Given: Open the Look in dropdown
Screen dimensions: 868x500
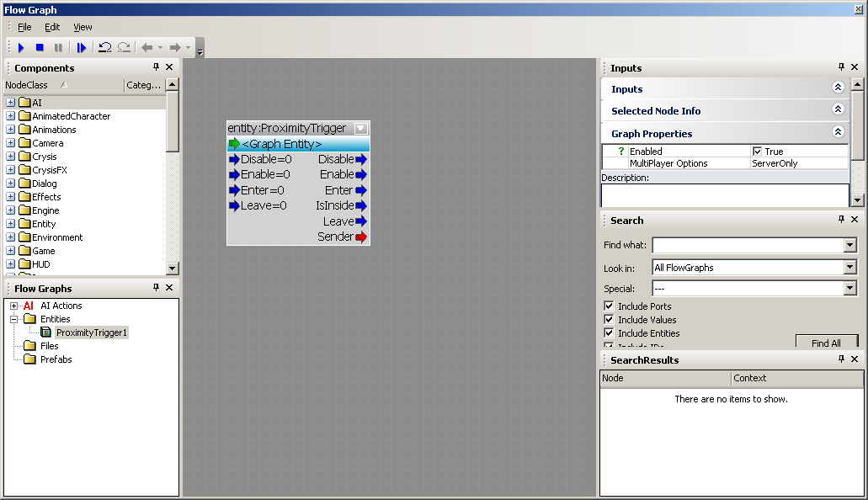Looking at the screenshot, I should point(850,268).
